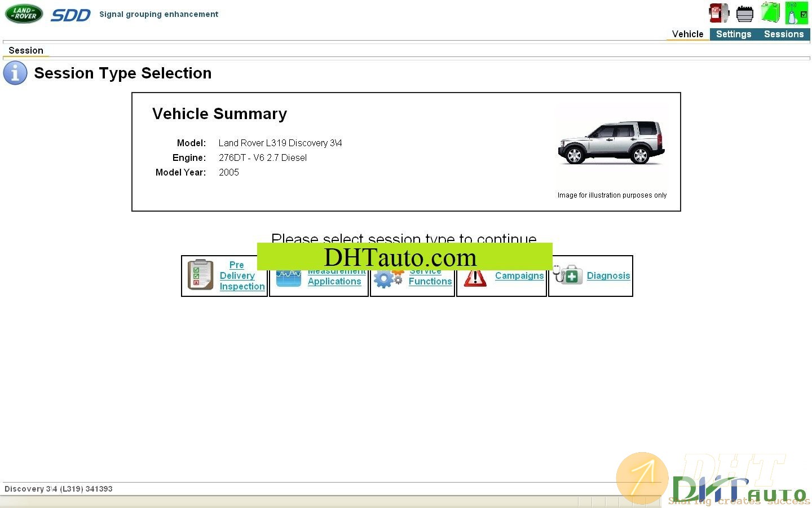
Task: Click the model value 'Land Rover L319 Discovery 3\4'
Action: 280,143
